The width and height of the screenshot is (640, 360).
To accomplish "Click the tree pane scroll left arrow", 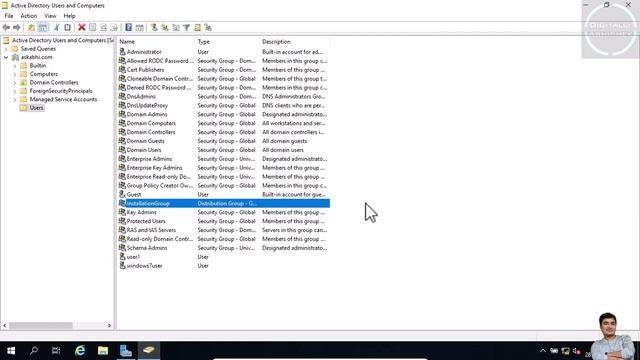I will pos(4,325).
